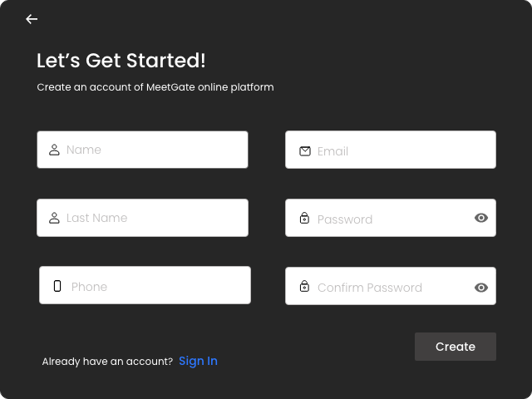Focus the Name input field
This screenshot has width=532, height=399.
click(142, 150)
